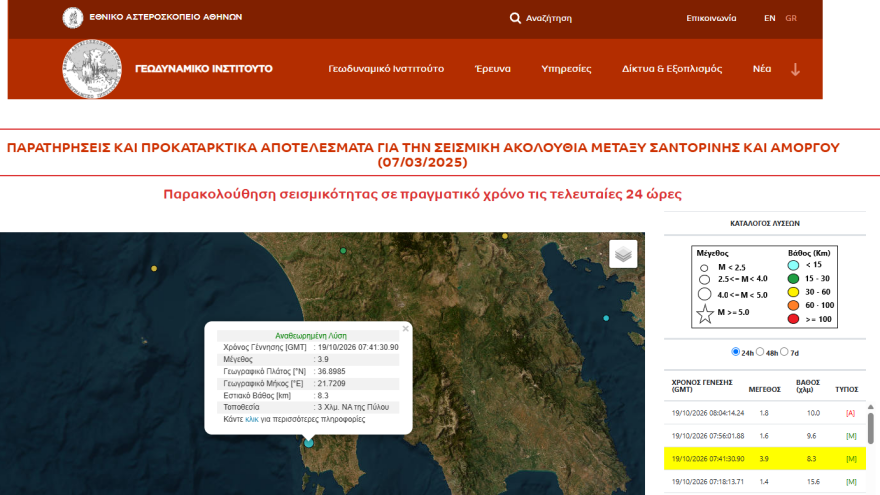This screenshot has height=495, width=880.
Task: Select the highlighted 07:41:30.90 earthquake row
Action: 765,459
